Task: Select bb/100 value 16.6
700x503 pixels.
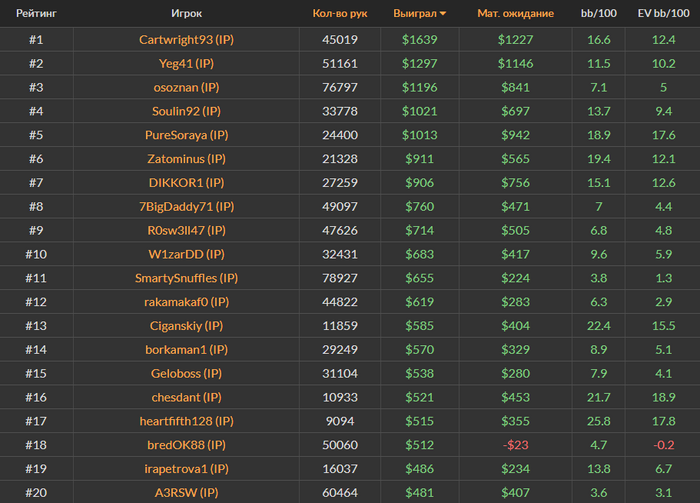Action: 599,40
